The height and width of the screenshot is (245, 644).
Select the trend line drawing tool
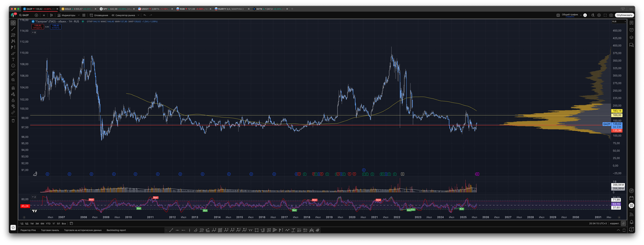13,30
